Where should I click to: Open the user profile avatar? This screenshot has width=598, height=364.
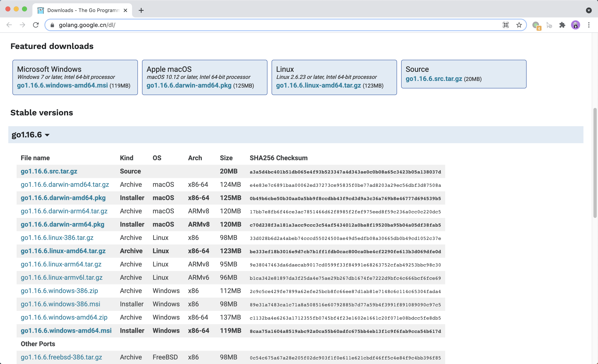[x=575, y=25]
